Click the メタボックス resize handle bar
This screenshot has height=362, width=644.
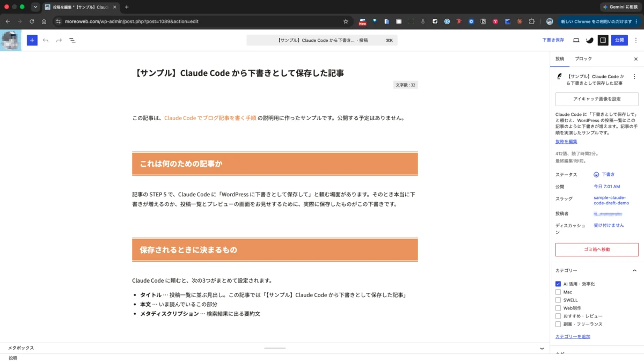coord(275,348)
